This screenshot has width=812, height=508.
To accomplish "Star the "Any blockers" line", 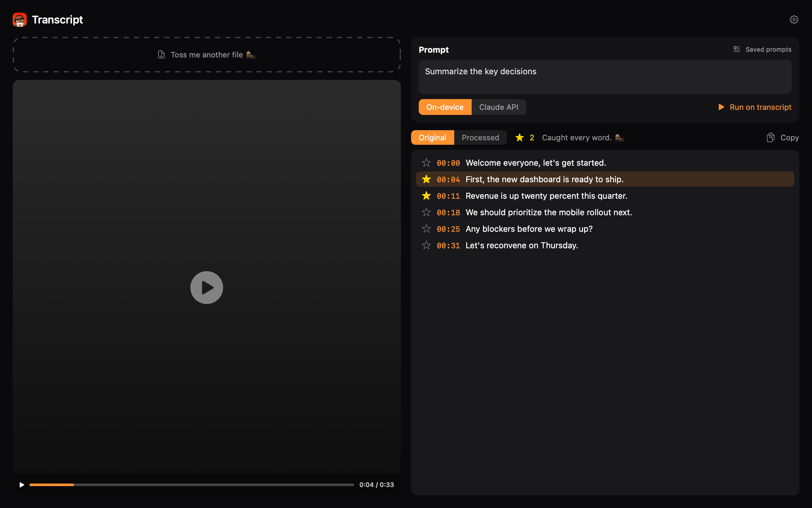I will [426, 229].
